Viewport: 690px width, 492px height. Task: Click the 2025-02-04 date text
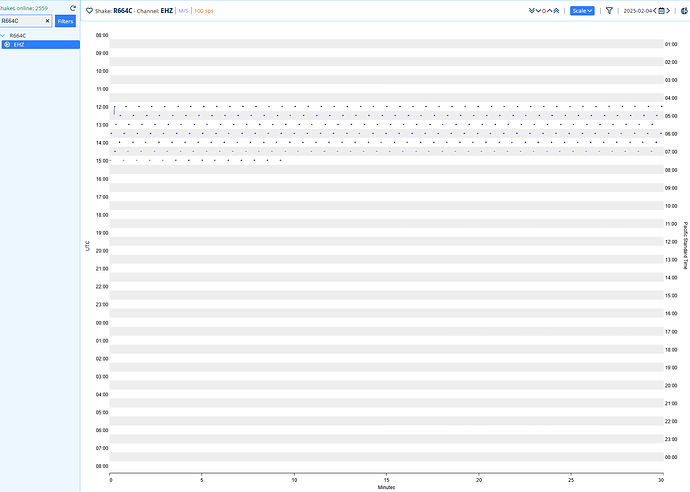click(638, 11)
